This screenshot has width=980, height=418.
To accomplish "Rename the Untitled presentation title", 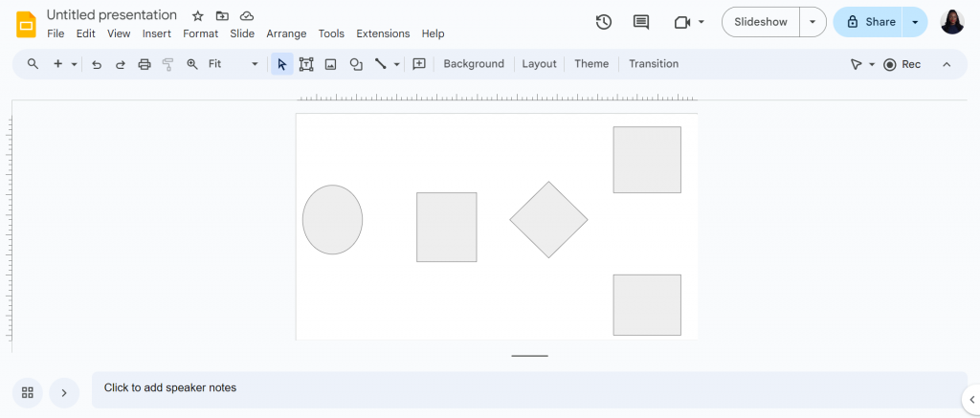I will [x=112, y=15].
